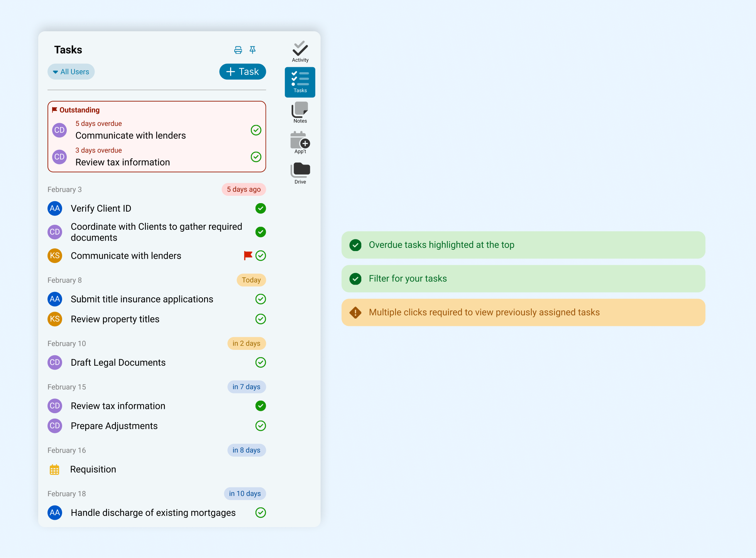Open the Notes panel
756x558 pixels.
[x=300, y=112]
